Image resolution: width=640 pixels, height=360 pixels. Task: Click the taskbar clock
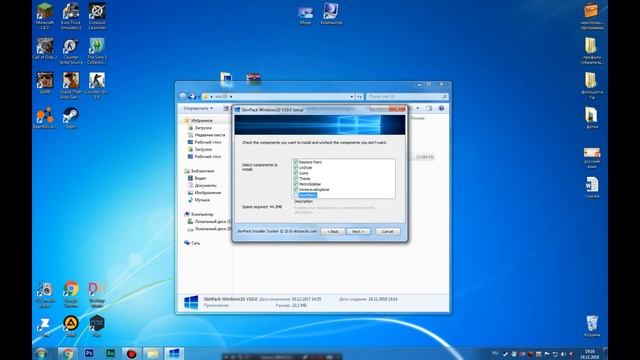[x=590, y=354]
